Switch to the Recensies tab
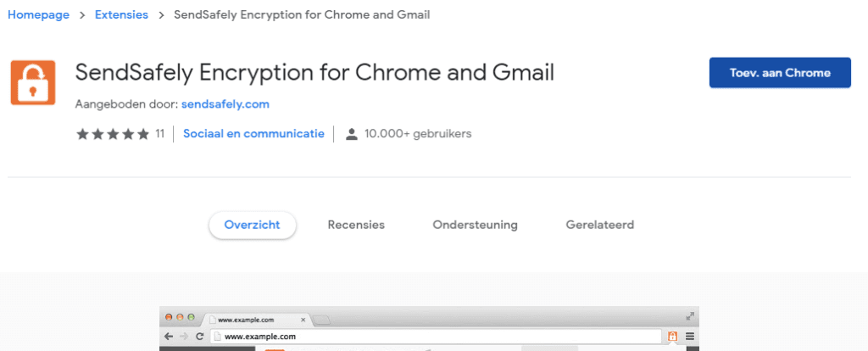 click(x=356, y=226)
